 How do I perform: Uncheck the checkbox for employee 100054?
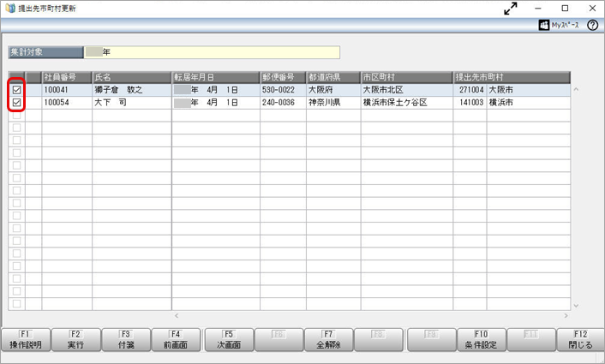(16, 103)
